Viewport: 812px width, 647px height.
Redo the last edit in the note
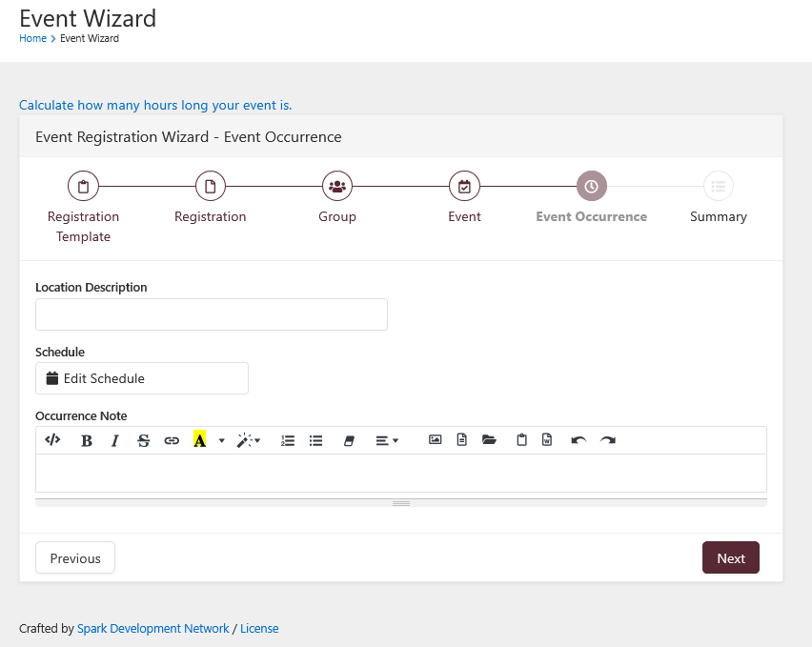pyautogui.click(x=607, y=440)
